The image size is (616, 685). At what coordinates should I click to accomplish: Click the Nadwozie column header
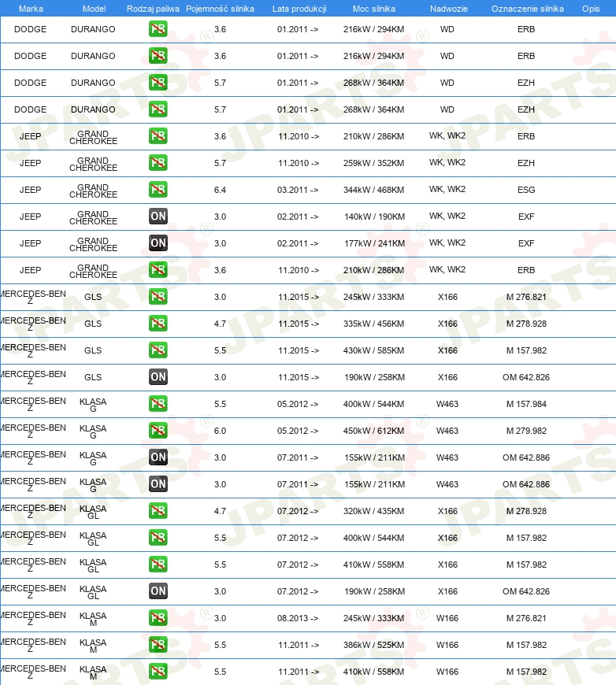[448, 9]
